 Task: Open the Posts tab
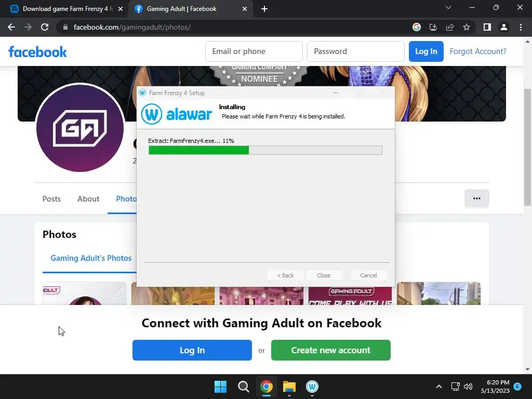click(51, 199)
